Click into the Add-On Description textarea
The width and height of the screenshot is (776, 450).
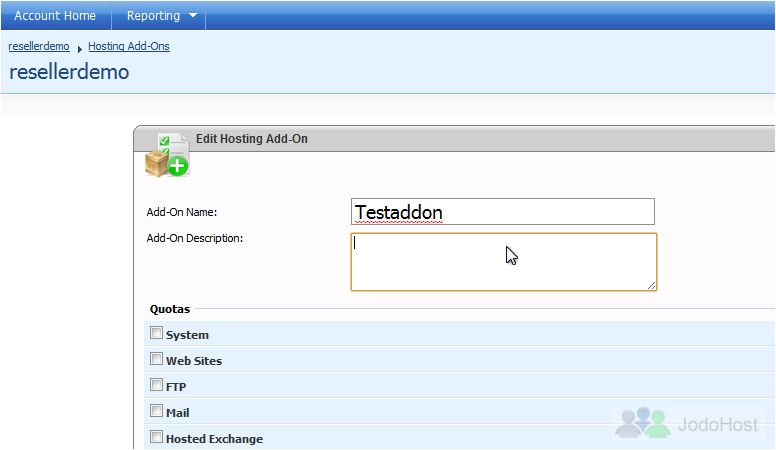(x=504, y=262)
